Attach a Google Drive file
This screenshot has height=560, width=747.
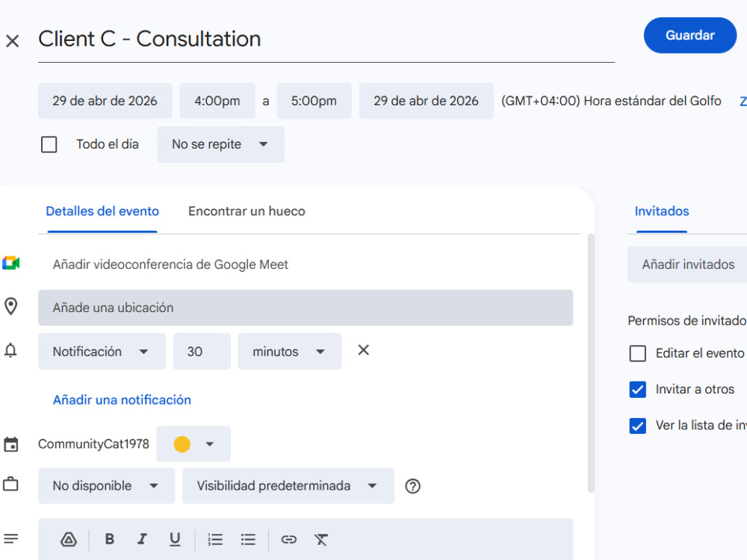(69, 540)
